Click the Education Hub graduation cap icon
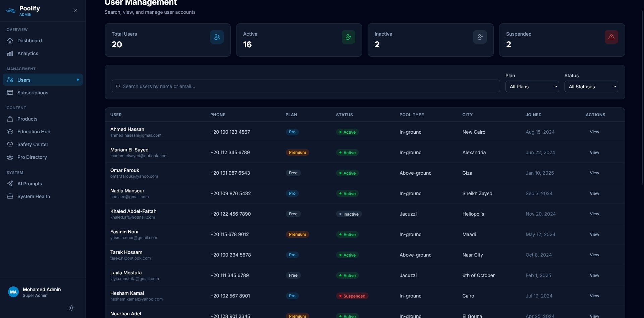The height and width of the screenshot is (318, 644). 10,132
